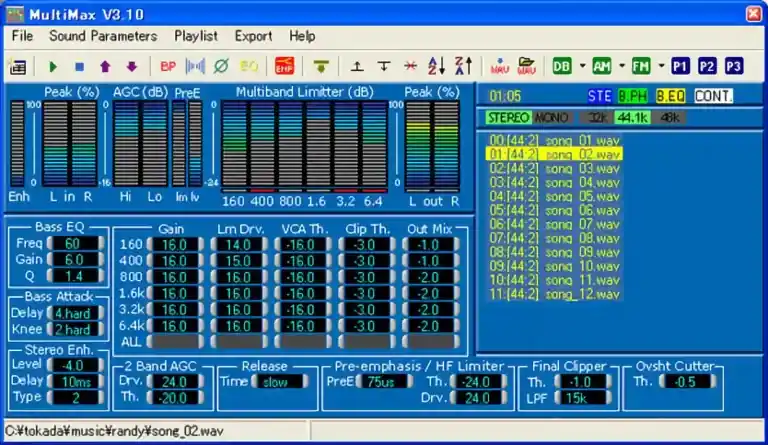Load preset P1
This screenshot has width=768, height=445.
(680, 66)
